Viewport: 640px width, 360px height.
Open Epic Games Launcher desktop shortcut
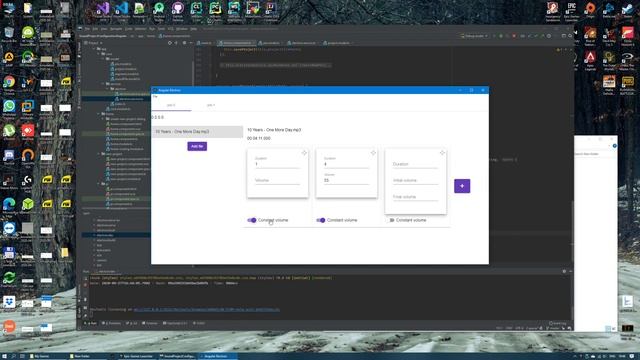point(571,10)
